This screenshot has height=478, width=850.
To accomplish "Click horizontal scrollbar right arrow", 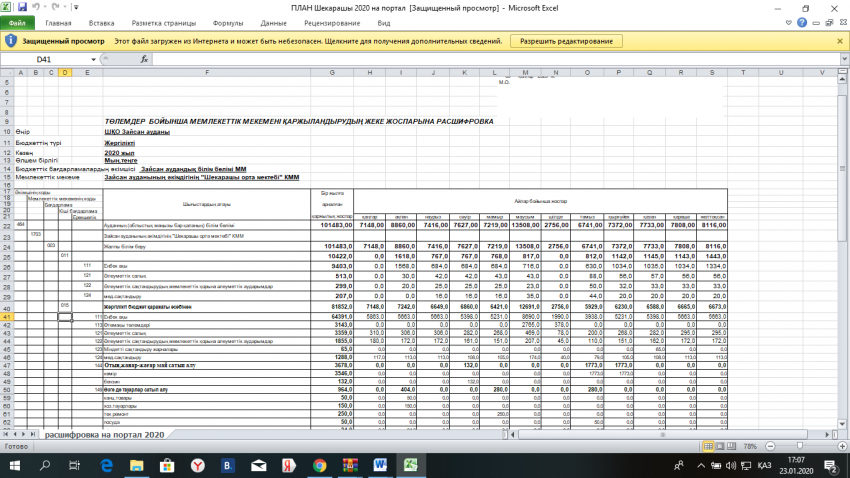I will click(x=827, y=435).
